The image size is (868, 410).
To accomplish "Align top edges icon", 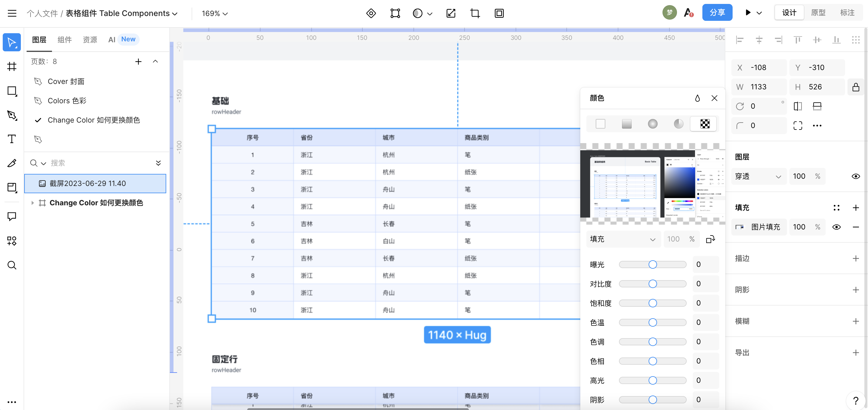I will [x=798, y=40].
